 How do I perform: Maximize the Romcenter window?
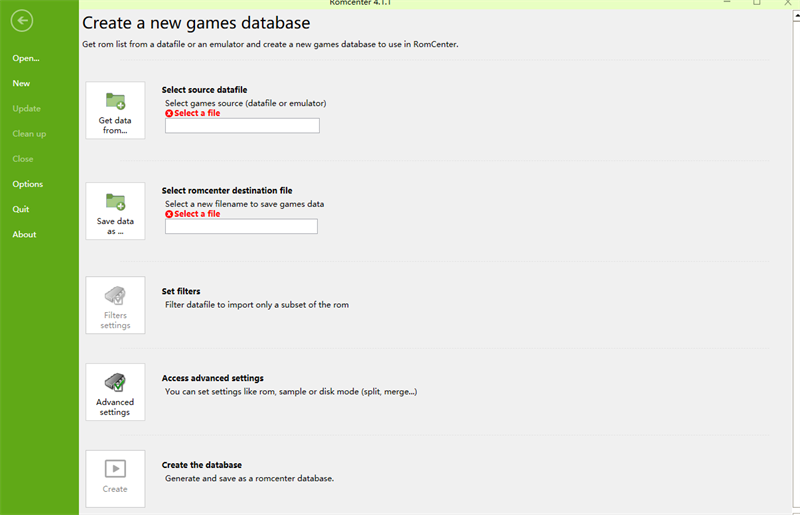757,3
